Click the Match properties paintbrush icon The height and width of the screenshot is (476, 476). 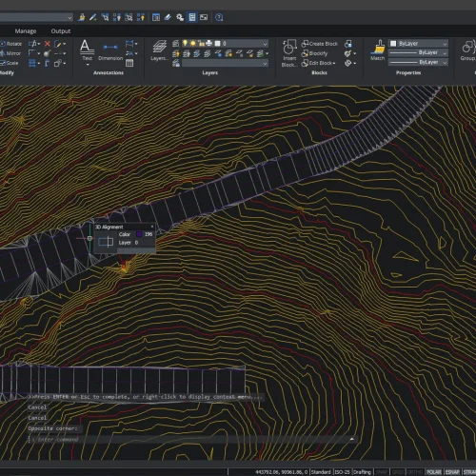point(377,47)
